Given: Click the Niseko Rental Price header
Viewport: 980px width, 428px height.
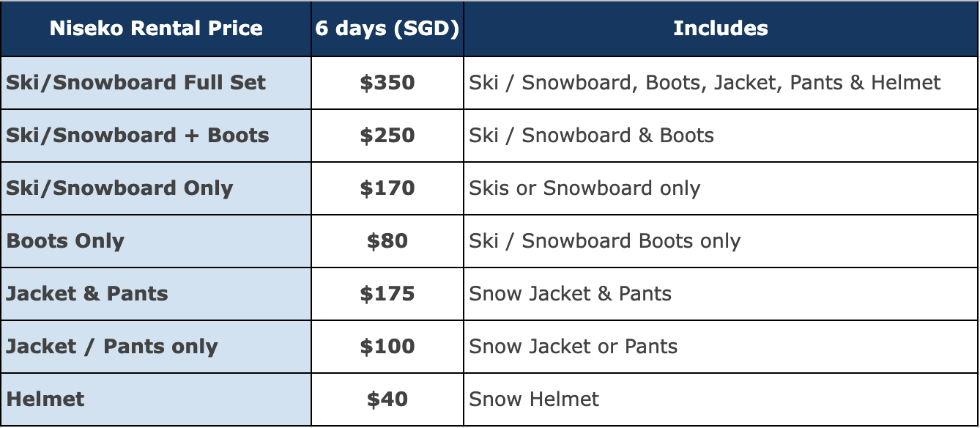Looking at the screenshot, I should [x=156, y=29].
